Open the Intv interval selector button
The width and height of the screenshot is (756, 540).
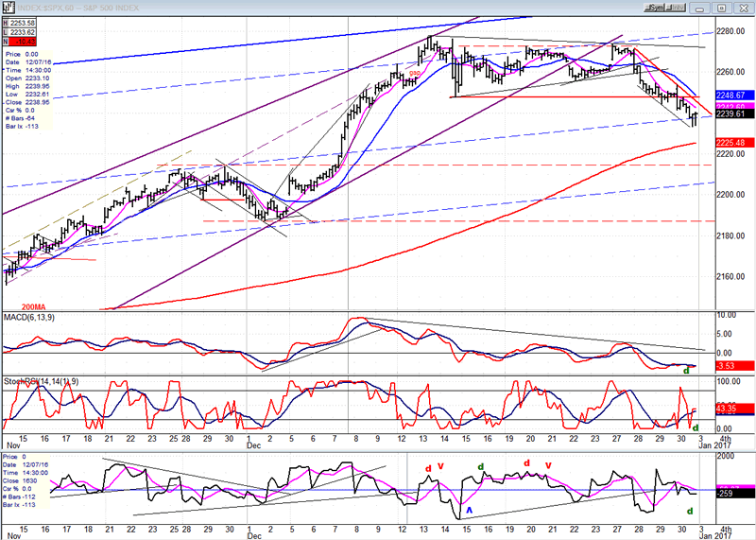click(676, 8)
